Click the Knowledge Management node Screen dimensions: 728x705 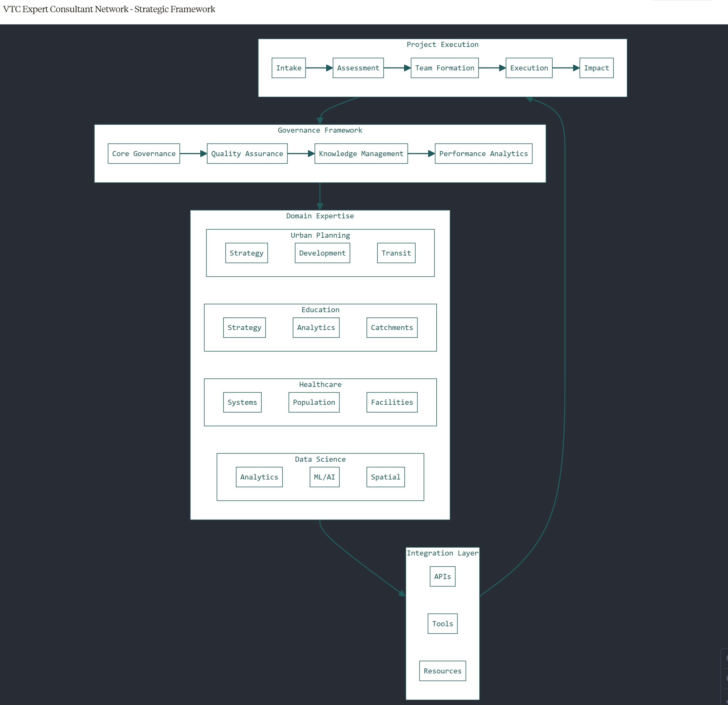(361, 153)
